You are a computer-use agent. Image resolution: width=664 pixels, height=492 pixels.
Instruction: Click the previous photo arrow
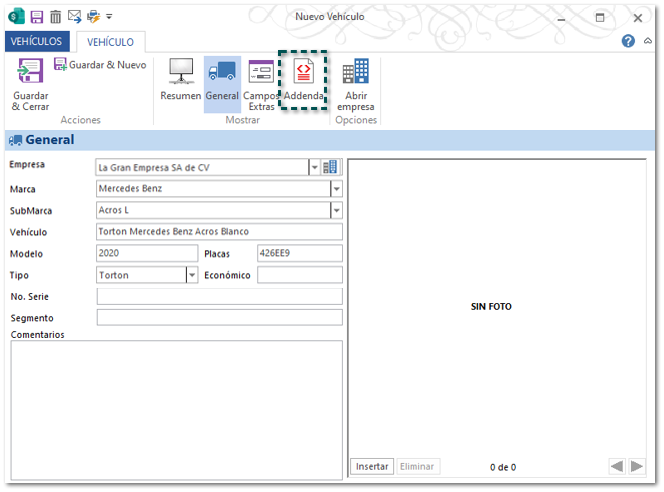coord(617,467)
